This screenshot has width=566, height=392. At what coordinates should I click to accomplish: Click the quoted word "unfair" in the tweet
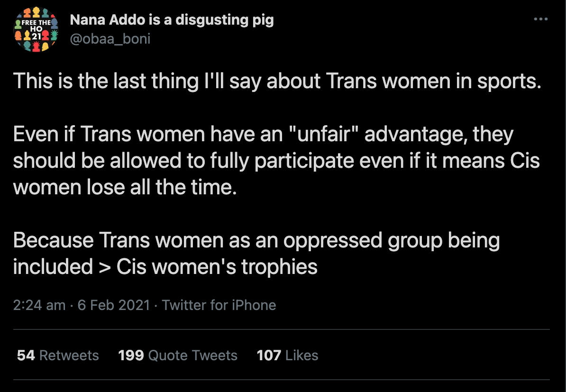tap(326, 135)
